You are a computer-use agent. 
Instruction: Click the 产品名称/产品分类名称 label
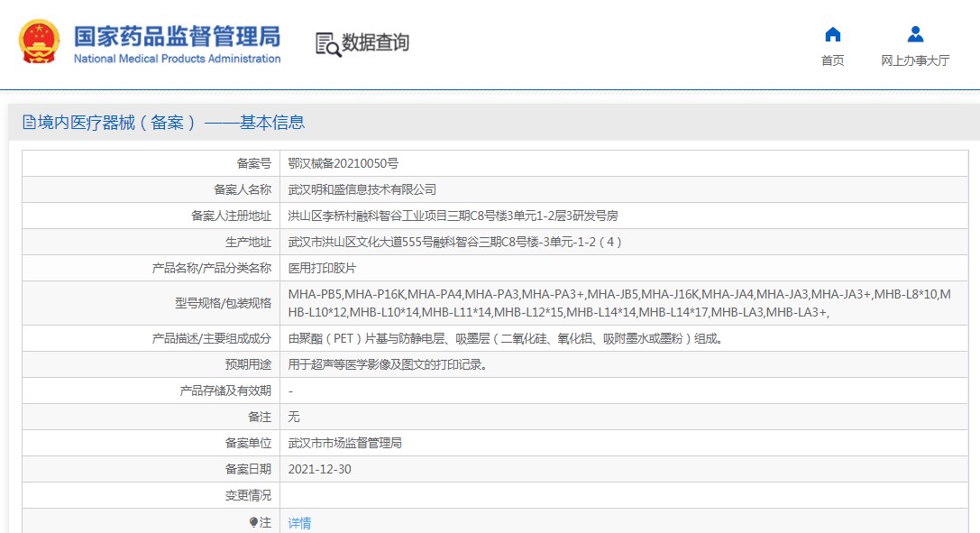(x=212, y=268)
